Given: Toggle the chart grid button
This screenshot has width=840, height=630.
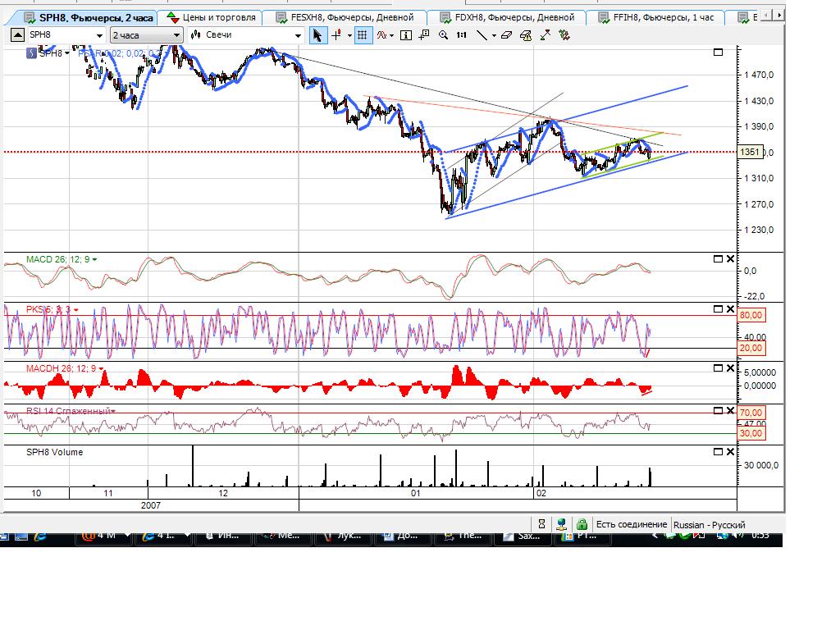Looking at the screenshot, I should [363, 35].
